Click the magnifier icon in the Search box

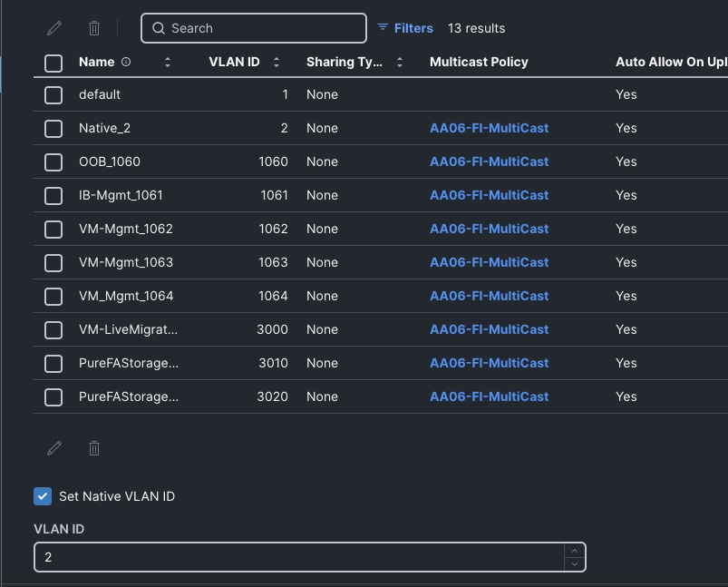pos(158,28)
